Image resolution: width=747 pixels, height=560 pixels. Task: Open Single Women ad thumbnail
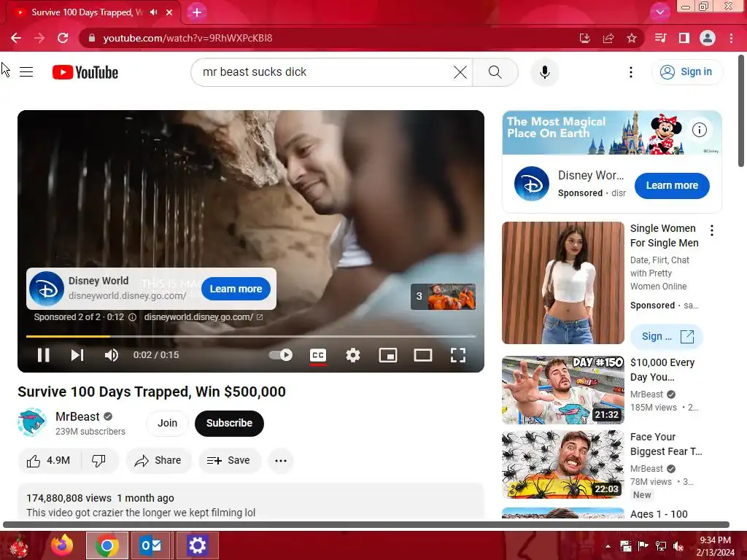click(x=562, y=283)
